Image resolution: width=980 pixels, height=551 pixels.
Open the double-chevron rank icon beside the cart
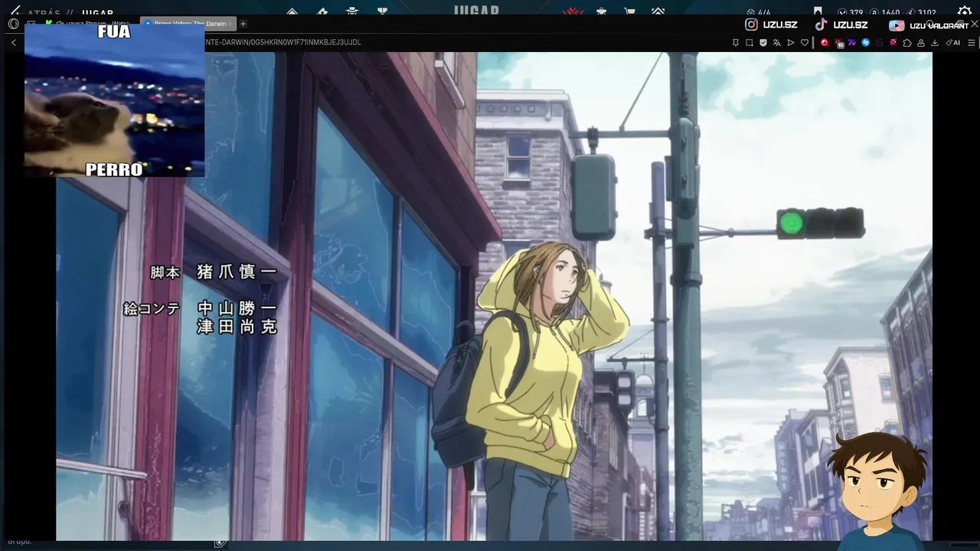tap(658, 11)
